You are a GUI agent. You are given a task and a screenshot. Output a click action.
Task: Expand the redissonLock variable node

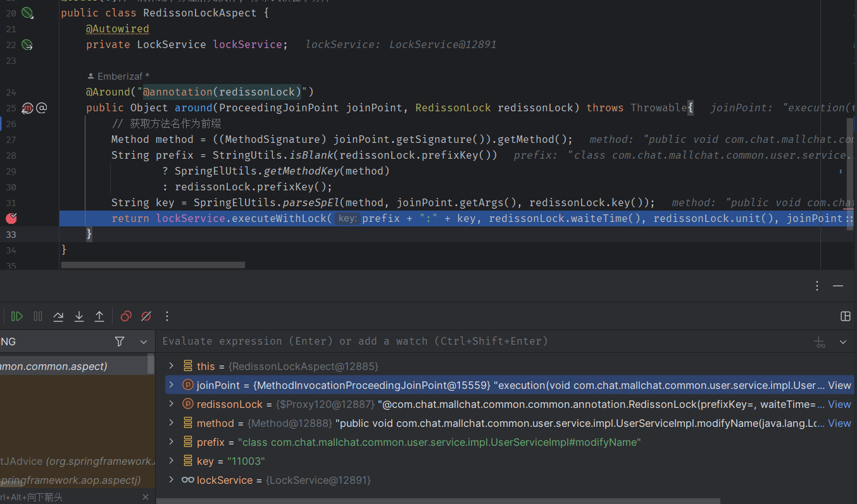[x=171, y=404]
